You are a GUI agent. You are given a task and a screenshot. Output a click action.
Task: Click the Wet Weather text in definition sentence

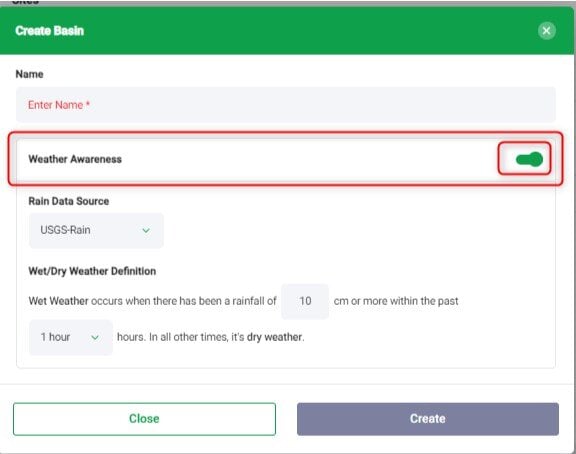[58, 301]
